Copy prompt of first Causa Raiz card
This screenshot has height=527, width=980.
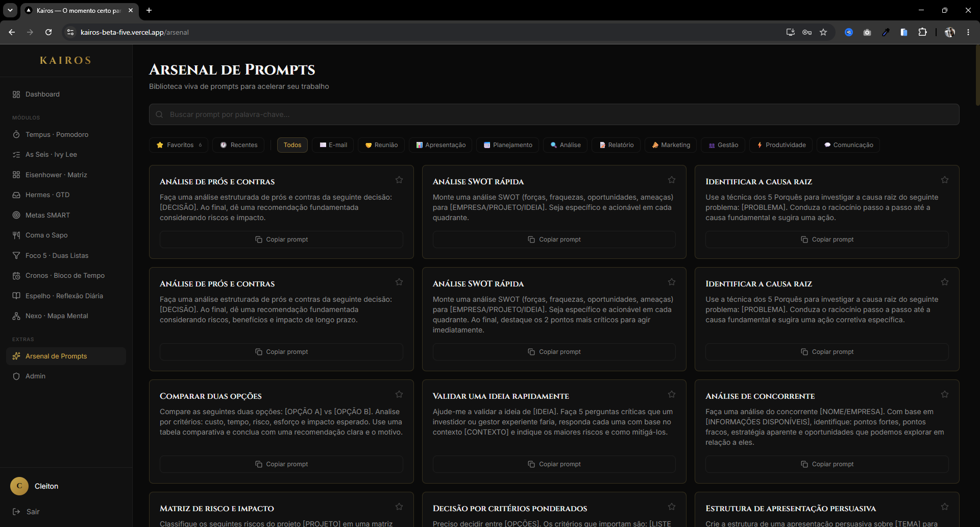coord(827,239)
